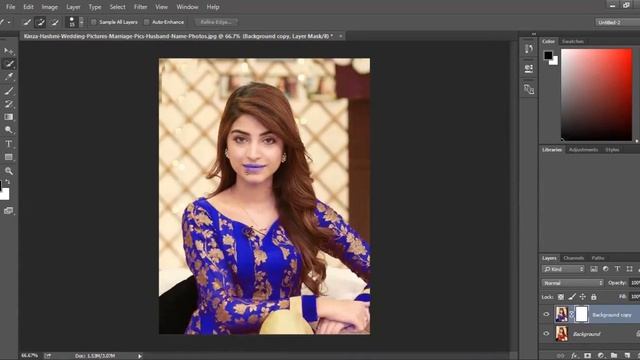This screenshot has width=640, height=360.
Task: Lock layer position icon
Action: point(582,297)
